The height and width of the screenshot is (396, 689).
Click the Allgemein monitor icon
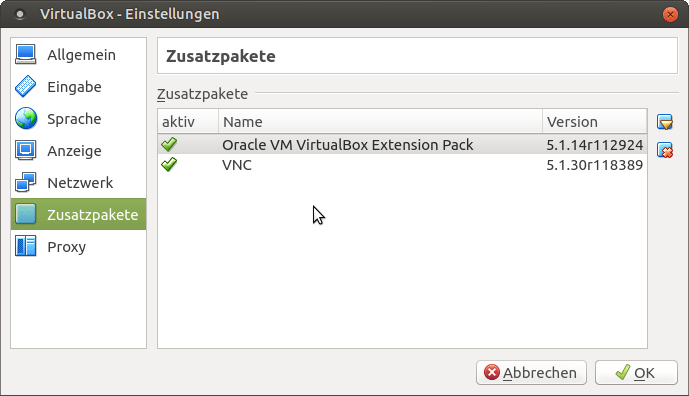point(25,54)
